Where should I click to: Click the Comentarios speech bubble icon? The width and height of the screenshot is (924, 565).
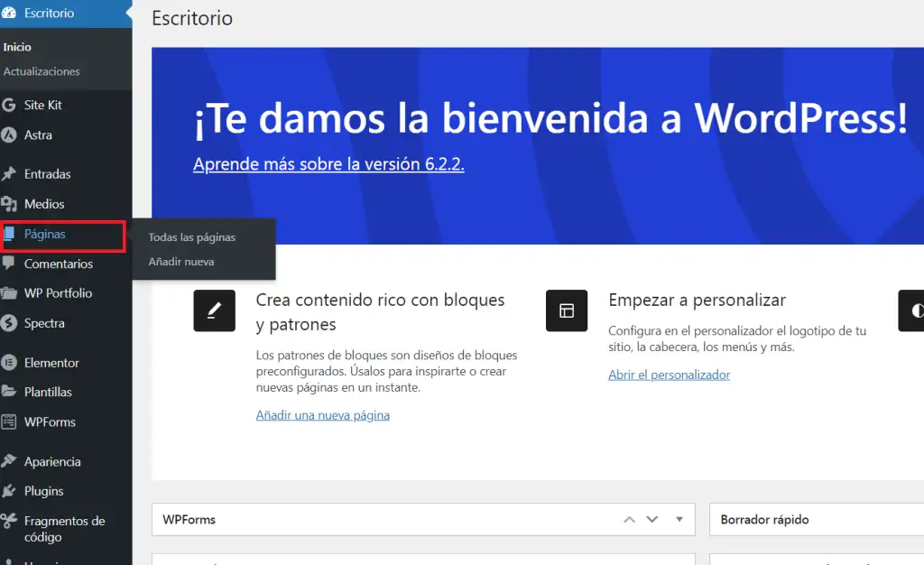[8, 264]
